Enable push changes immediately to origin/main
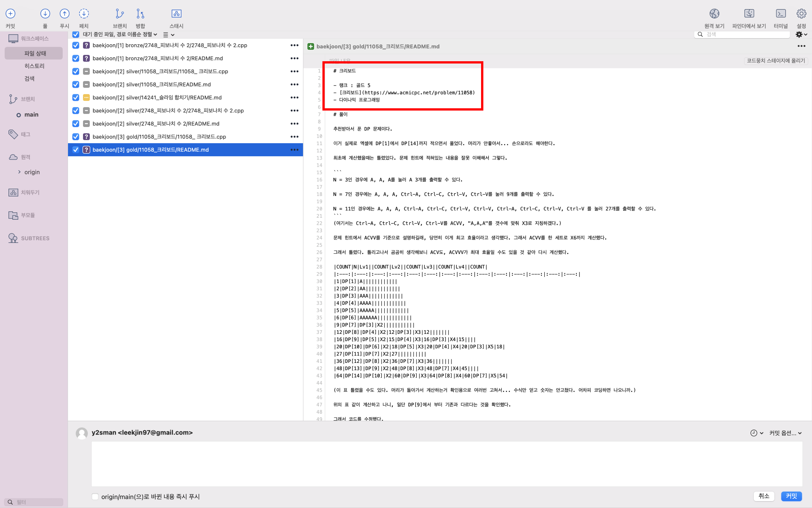This screenshot has width=812, height=508. pos(95,497)
